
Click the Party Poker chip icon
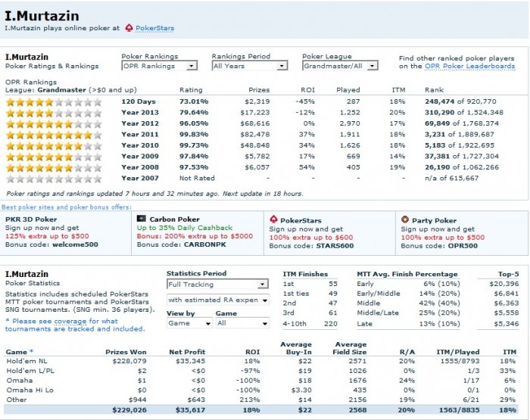click(404, 220)
